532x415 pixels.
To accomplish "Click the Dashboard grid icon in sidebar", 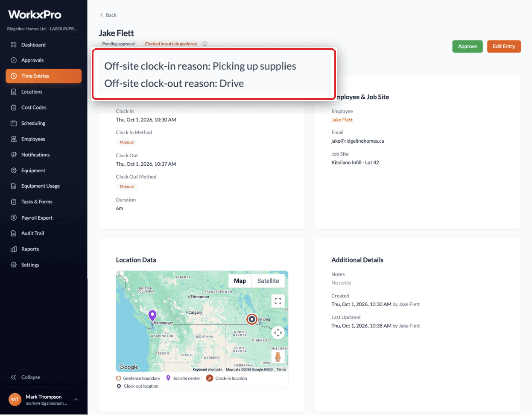I will pyautogui.click(x=14, y=45).
